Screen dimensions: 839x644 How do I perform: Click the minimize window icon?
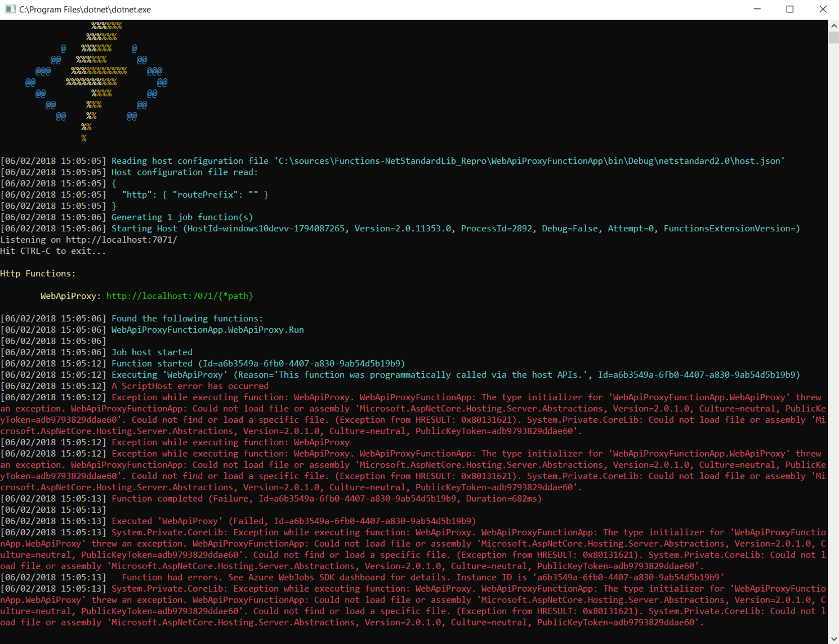757,9
